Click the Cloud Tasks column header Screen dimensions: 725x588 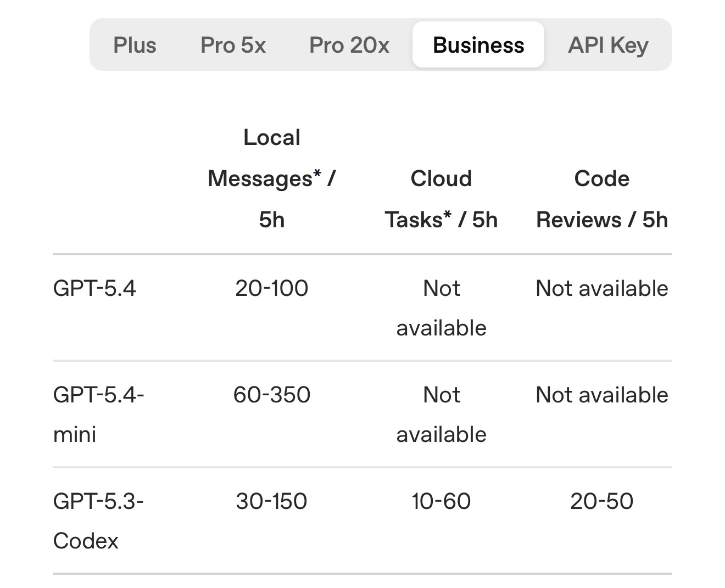(441, 199)
